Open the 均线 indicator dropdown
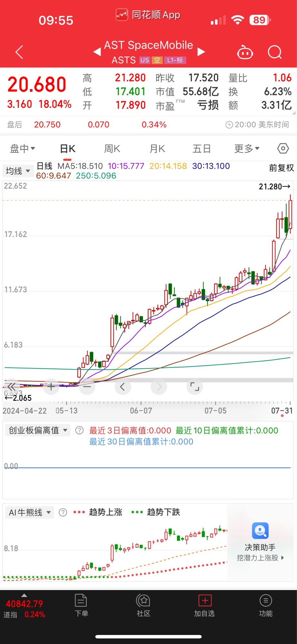The image size is (297, 644). [x=18, y=171]
